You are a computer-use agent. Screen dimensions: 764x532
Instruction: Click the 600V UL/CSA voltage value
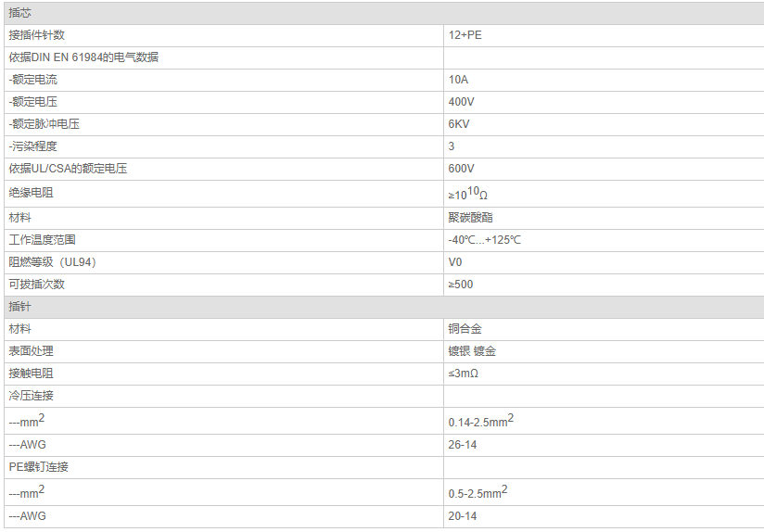point(461,169)
